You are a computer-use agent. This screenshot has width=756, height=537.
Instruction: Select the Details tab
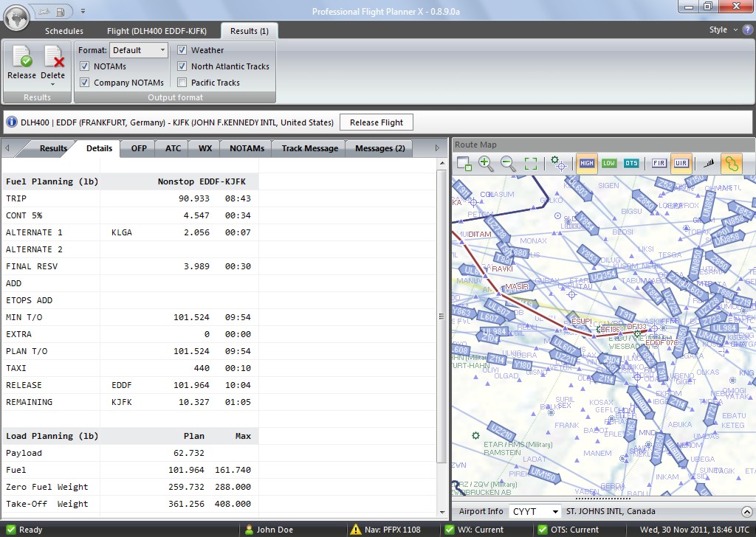pos(100,148)
